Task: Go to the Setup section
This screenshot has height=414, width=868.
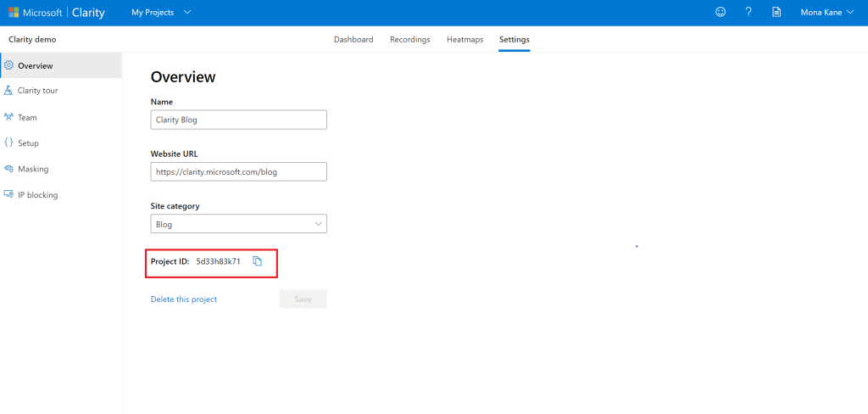Action: (x=61, y=143)
